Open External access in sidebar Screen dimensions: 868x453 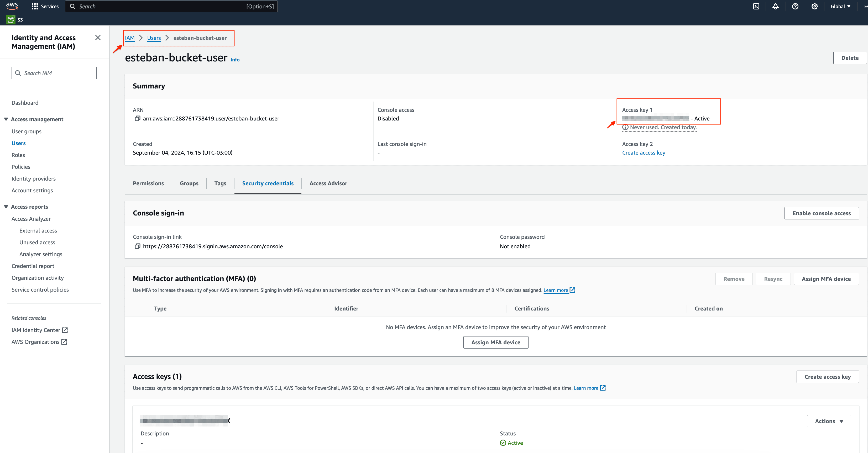coord(38,230)
